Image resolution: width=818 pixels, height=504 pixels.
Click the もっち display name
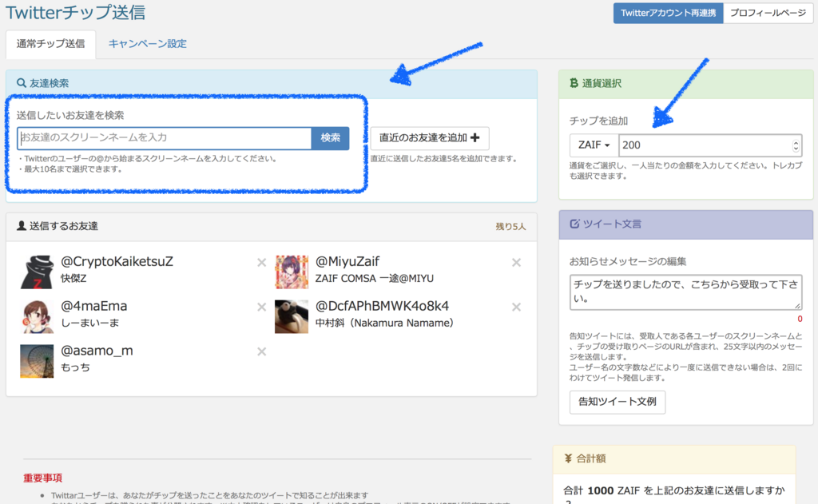click(75, 367)
